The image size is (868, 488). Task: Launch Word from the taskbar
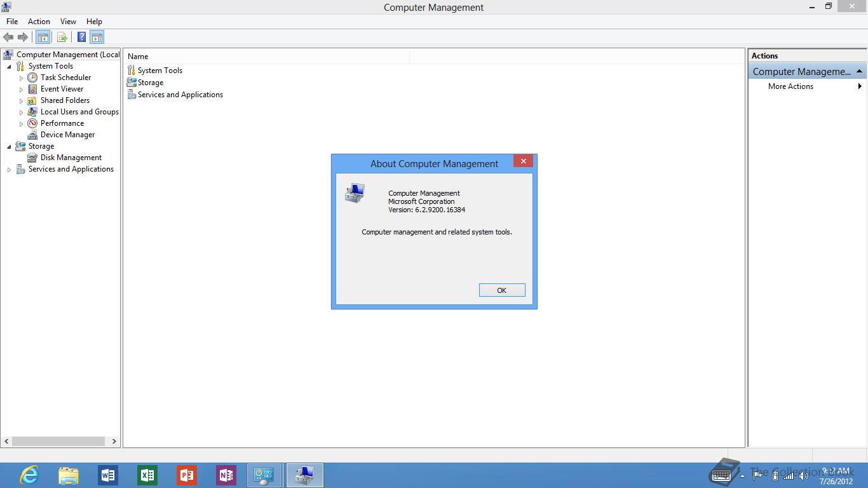108,475
